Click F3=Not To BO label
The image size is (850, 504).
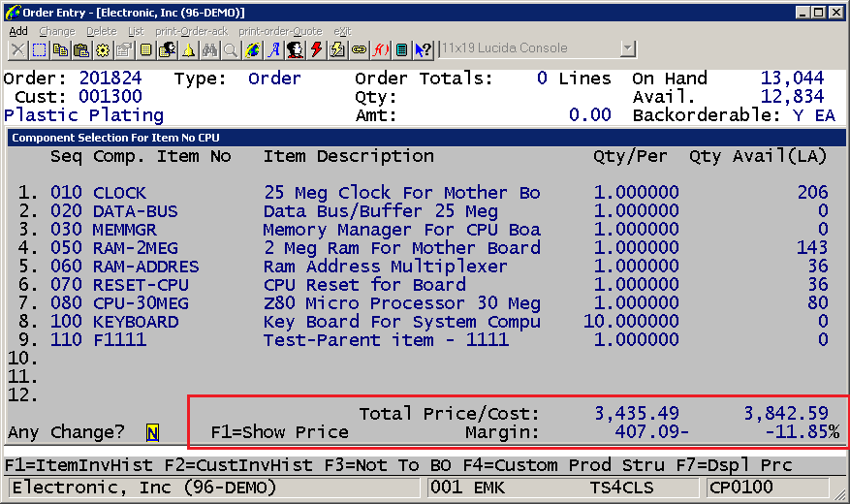(x=388, y=465)
